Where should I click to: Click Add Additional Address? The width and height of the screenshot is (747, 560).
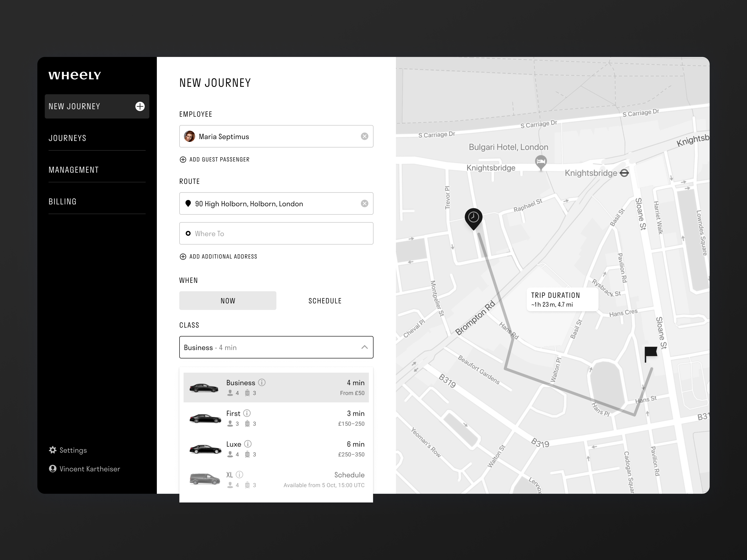218,256
